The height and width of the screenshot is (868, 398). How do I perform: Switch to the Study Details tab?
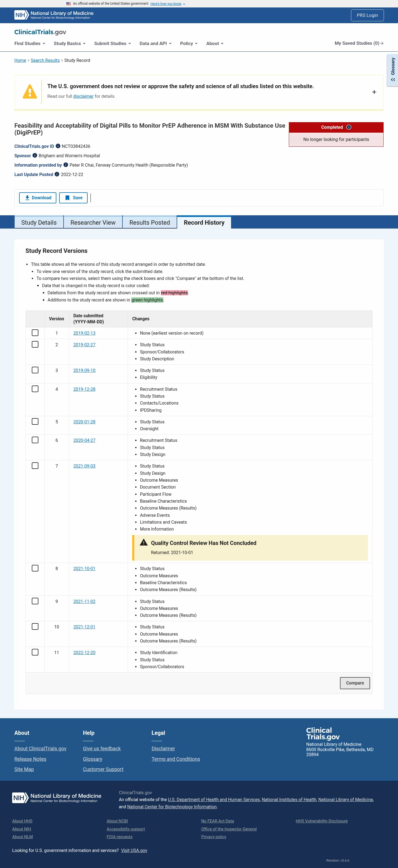tap(39, 222)
